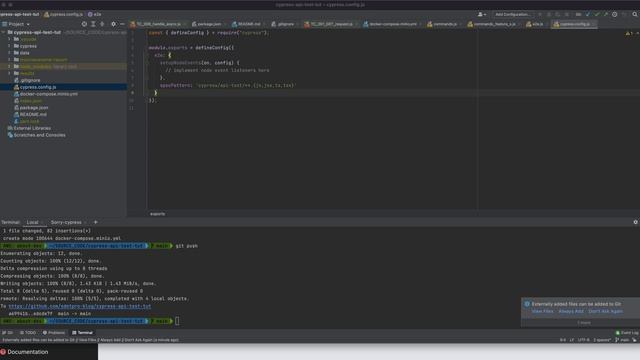Click the warnings indicator in editor corner
The width and height of the screenshot is (640, 360).
pyautogui.click(x=629, y=33)
